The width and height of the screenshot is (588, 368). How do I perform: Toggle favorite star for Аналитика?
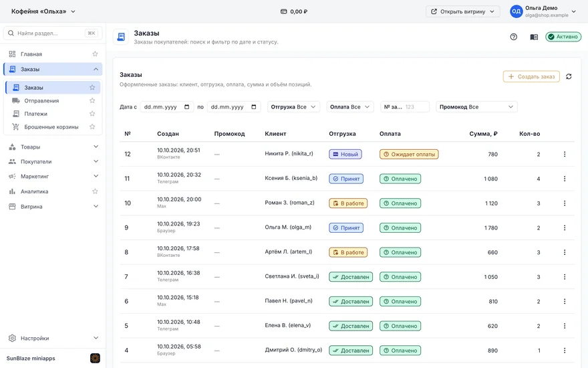click(x=95, y=191)
